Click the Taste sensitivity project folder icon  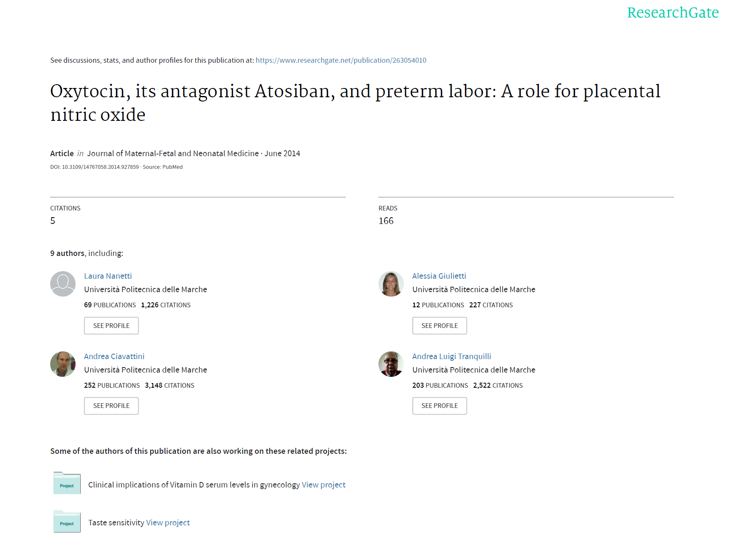click(x=67, y=522)
